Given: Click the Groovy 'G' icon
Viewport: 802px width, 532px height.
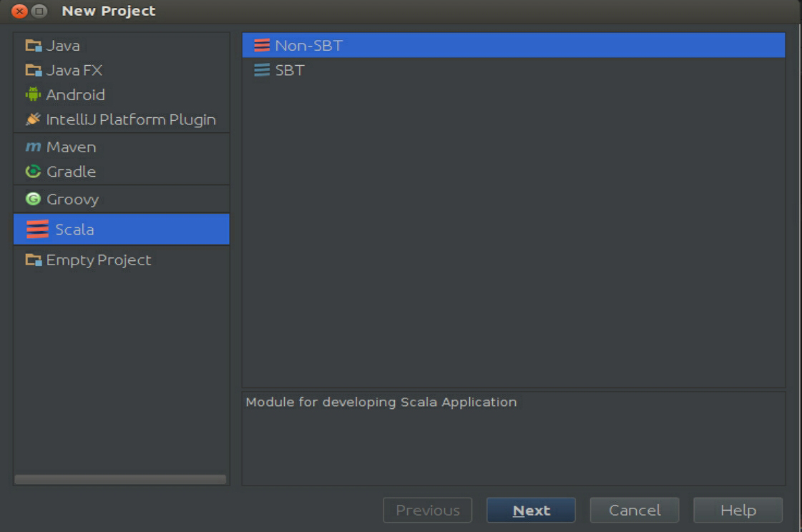Looking at the screenshot, I should 33,199.
